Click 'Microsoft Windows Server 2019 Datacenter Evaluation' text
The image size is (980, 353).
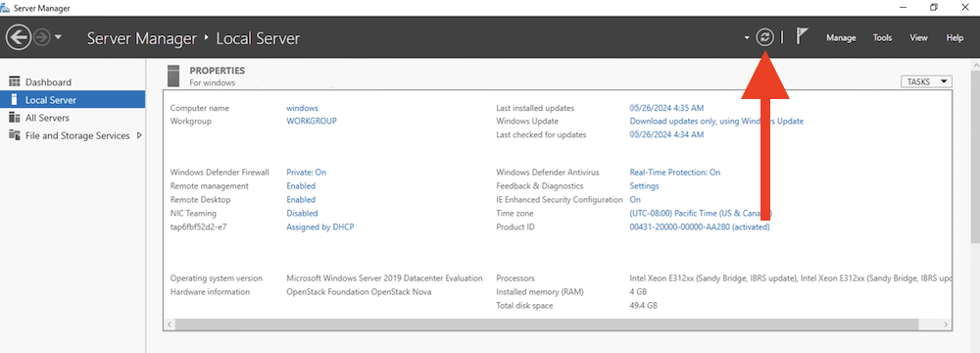point(384,277)
